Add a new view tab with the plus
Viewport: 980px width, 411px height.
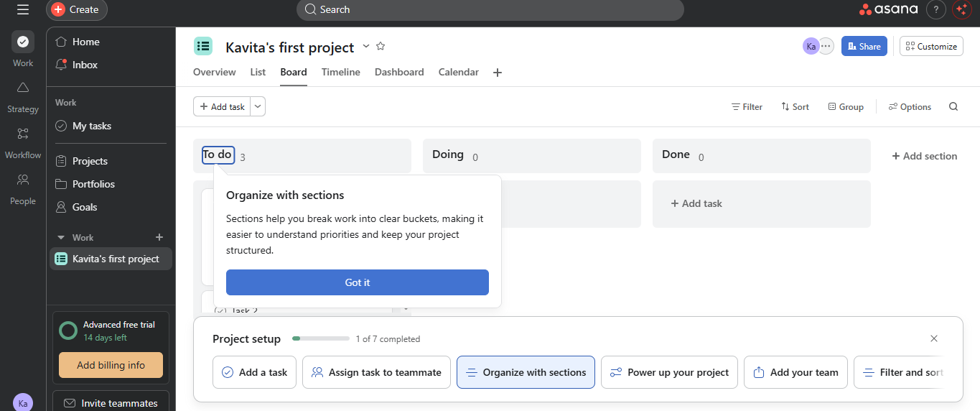498,73
